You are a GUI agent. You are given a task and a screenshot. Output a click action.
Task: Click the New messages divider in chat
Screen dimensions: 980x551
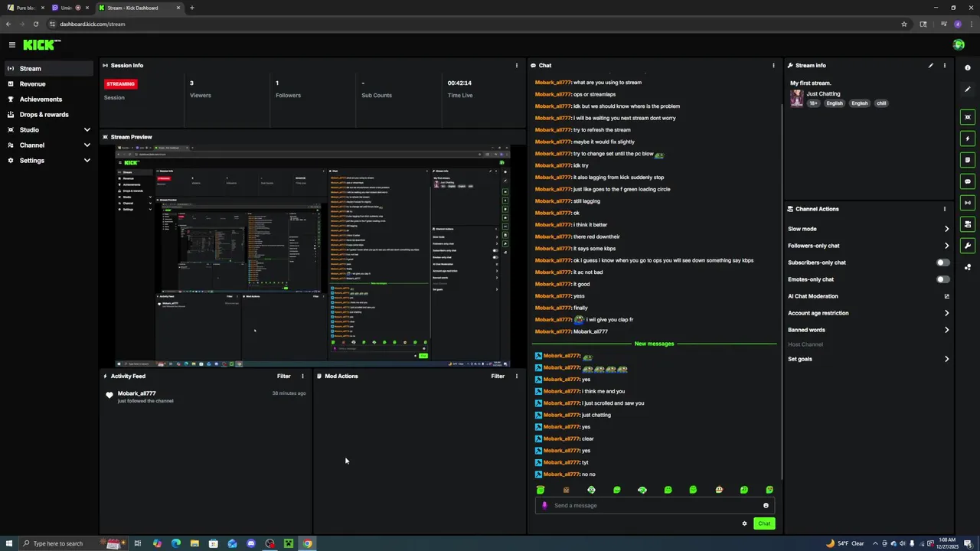[655, 344]
